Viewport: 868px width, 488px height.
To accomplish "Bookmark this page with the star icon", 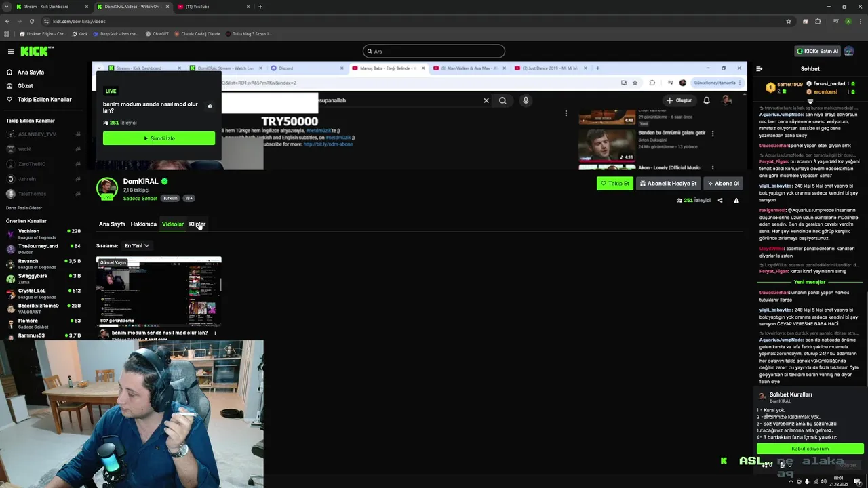I will point(788,21).
